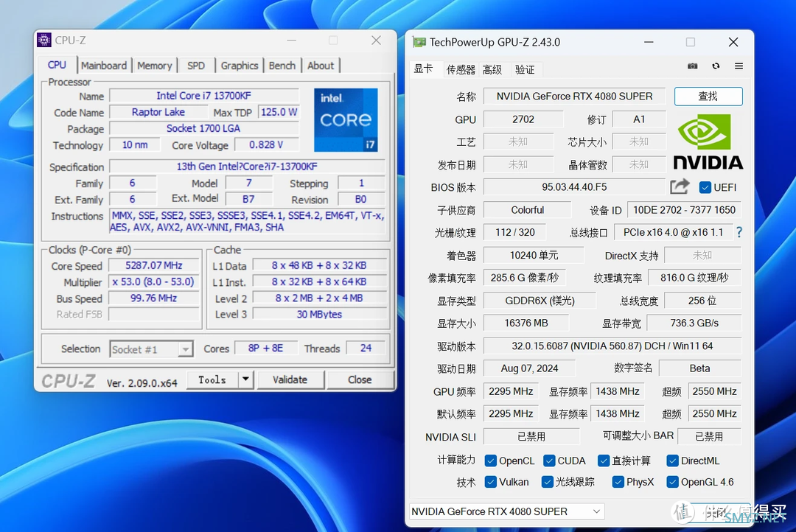Toggle the CUDA checkbox
Screen dimensions: 796x532
[549, 461]
